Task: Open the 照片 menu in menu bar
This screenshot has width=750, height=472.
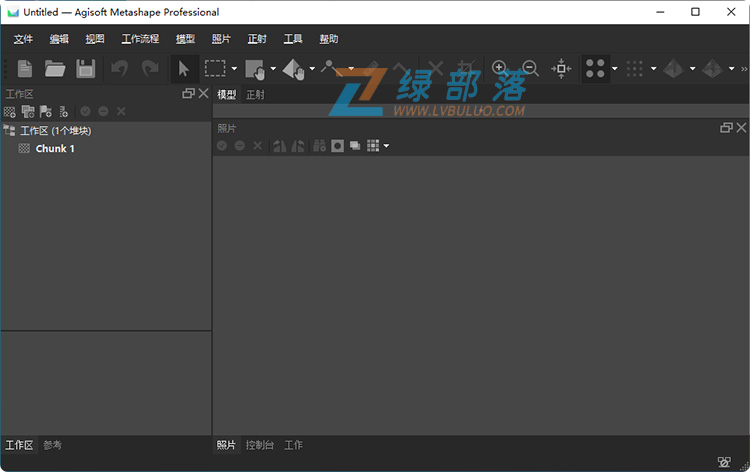Action: pyautogui.click(x=221, y=39)
